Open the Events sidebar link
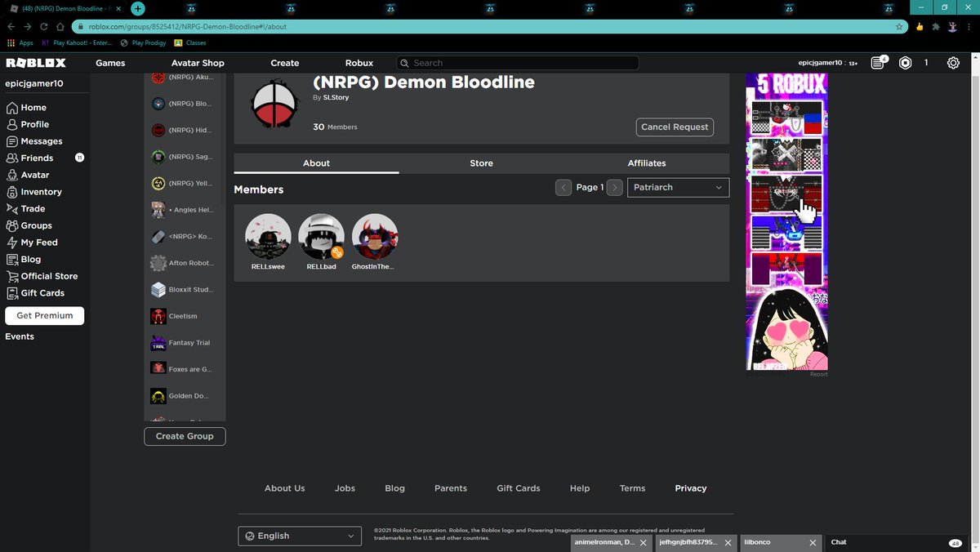Viewport: 980px width, 552px height. tap(20, 336)
